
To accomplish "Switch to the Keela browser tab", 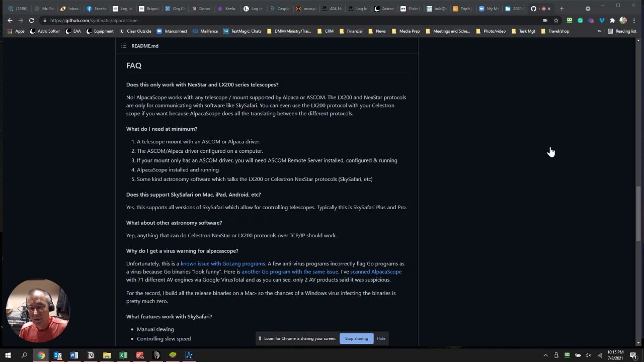I will coord(226,9).
